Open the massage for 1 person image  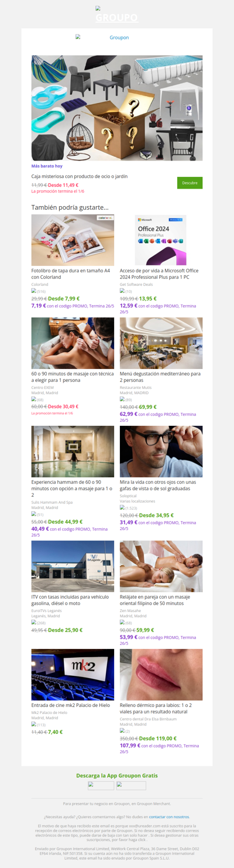73,343
